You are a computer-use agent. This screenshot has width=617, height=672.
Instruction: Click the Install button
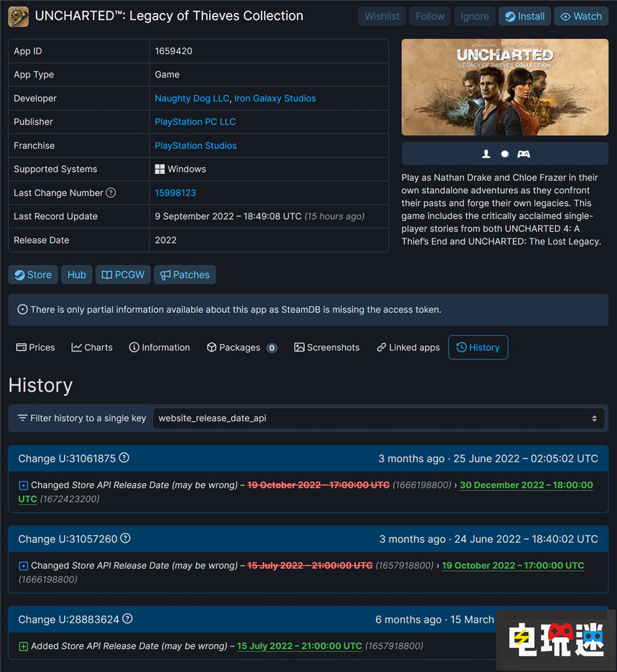[524, 16]
